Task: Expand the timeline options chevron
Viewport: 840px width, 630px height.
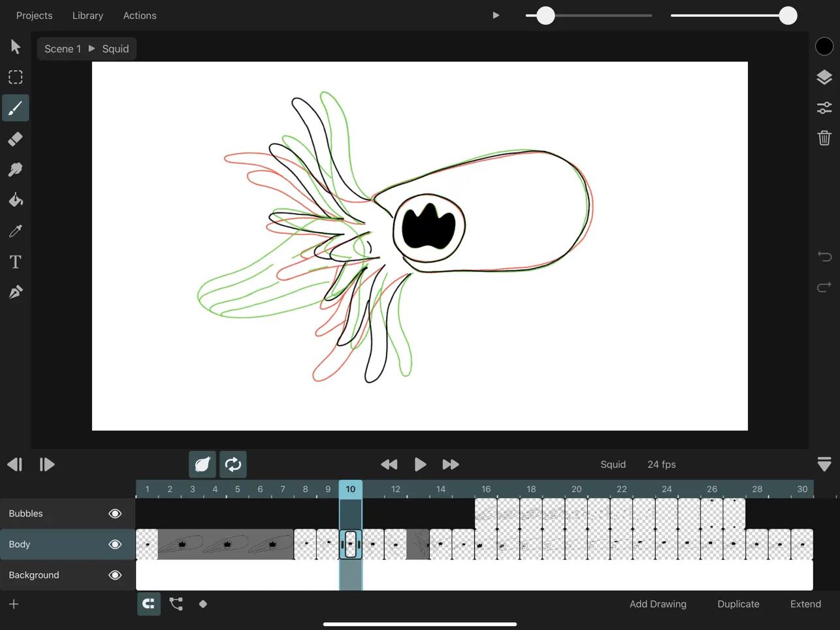Action: coord(824,464)
